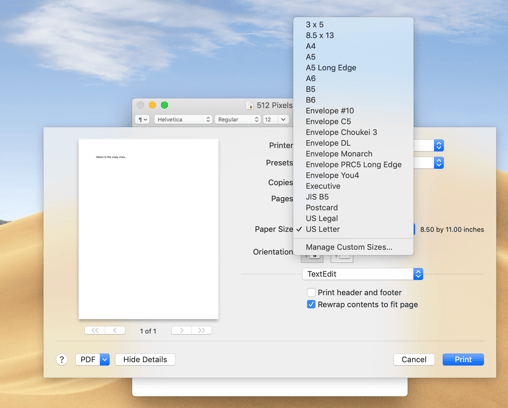Click the document icon in TextEdit title

pos(249,105)
